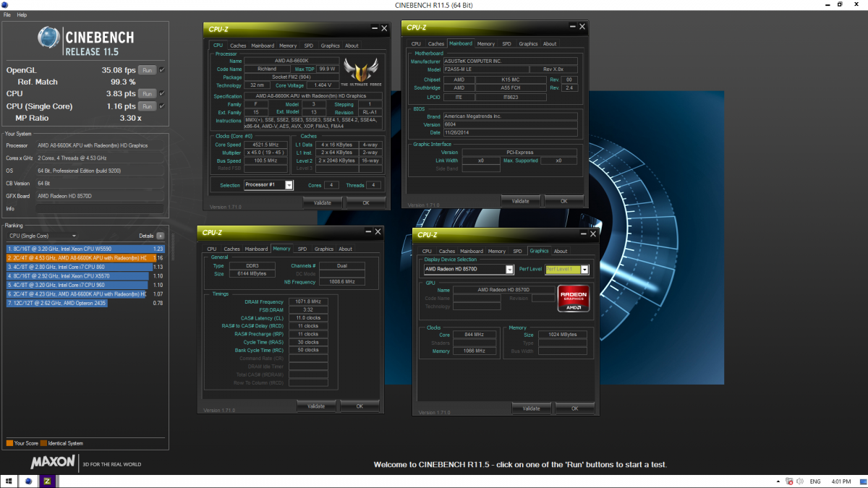This screenshot has width=868, height=488.
Task: Open the Perf Level dropdown
Action: click(x=566, y=270)
